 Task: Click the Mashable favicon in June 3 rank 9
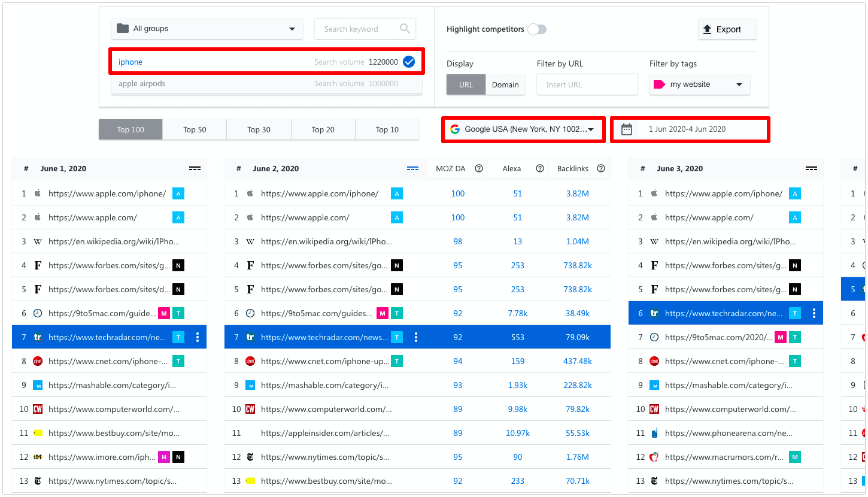654,385
